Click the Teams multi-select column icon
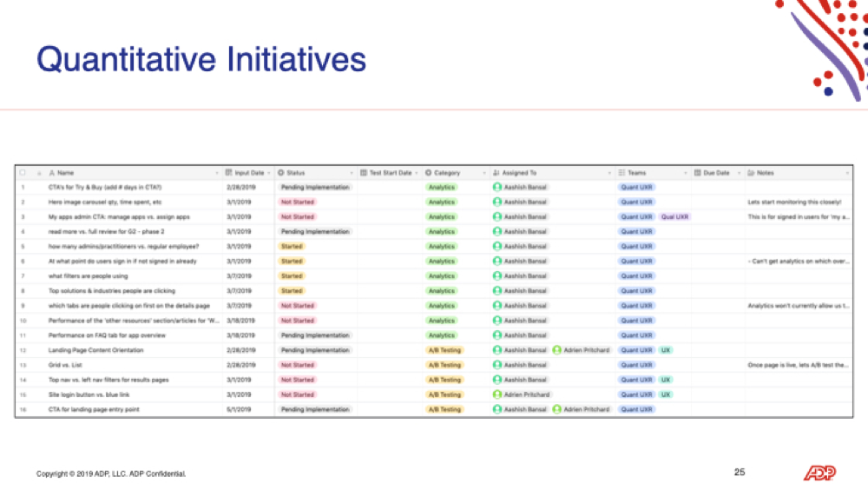This screenshot has width=868, height=490. tap(621, 173)
